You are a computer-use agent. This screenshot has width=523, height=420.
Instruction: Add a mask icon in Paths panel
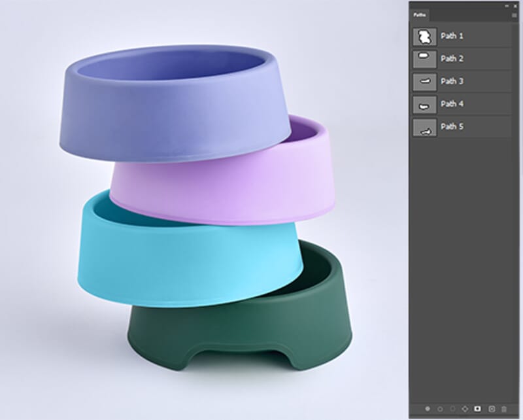click(478, 409)
